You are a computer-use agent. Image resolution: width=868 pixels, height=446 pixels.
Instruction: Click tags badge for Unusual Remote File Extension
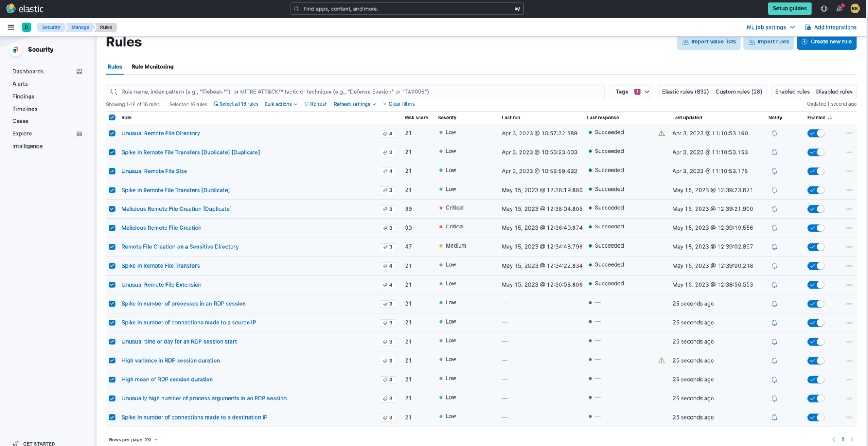pos(387,285)
